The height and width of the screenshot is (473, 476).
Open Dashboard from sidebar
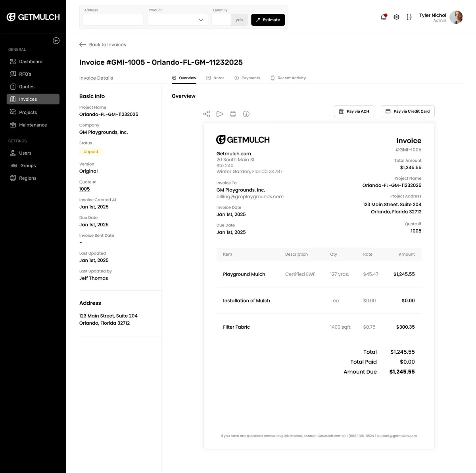[x=33, y=61]
